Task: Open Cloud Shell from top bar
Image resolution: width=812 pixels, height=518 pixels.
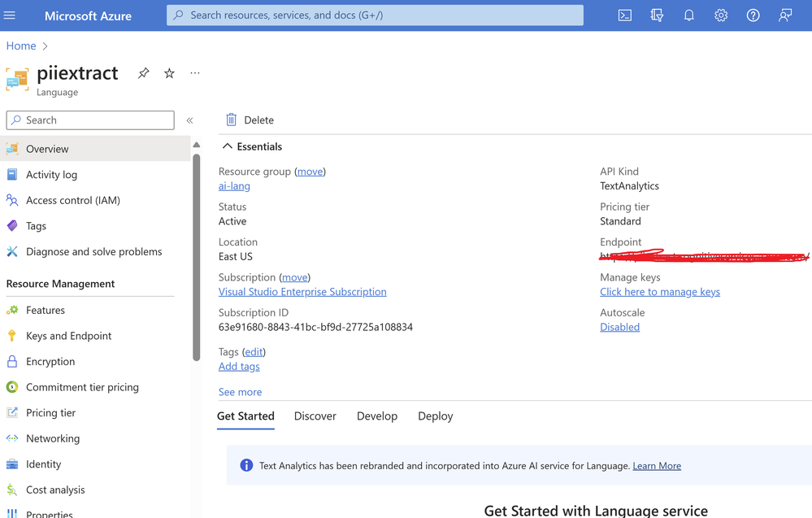Action: pos(624,15)
